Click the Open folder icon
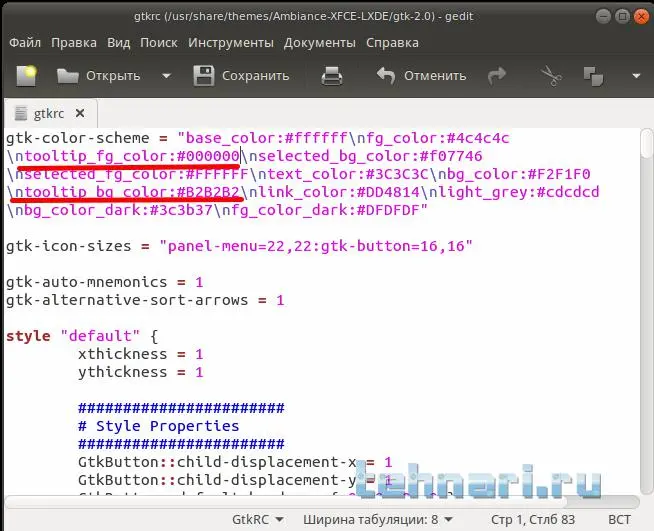Viewport: 654px width, 531px height. (x=68, y=76)
